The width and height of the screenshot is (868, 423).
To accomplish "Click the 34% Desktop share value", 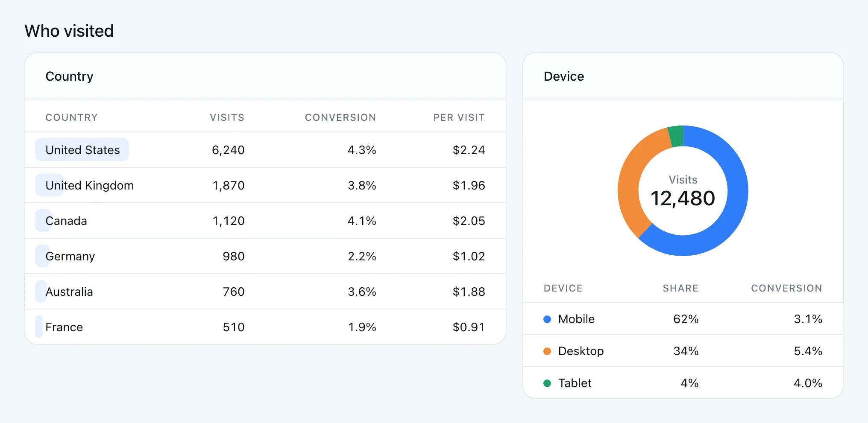I will pos(686,351).
